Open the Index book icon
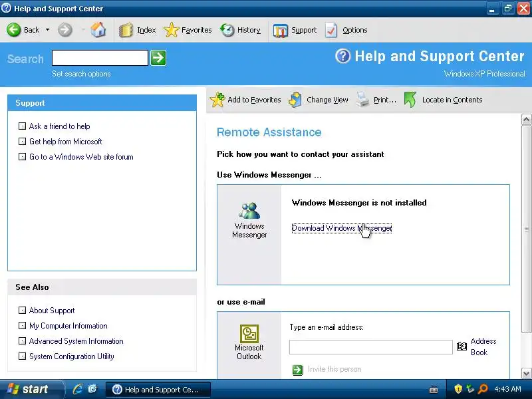The width and height of the screenshot is (532, 399). click(x=126, y=30)
